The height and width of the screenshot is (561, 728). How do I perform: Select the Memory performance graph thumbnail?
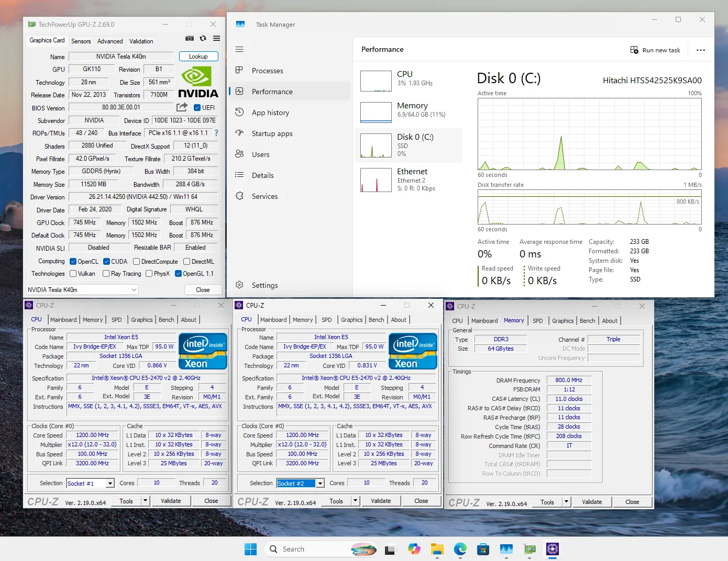pyautogui.click(x=376, y=112)
